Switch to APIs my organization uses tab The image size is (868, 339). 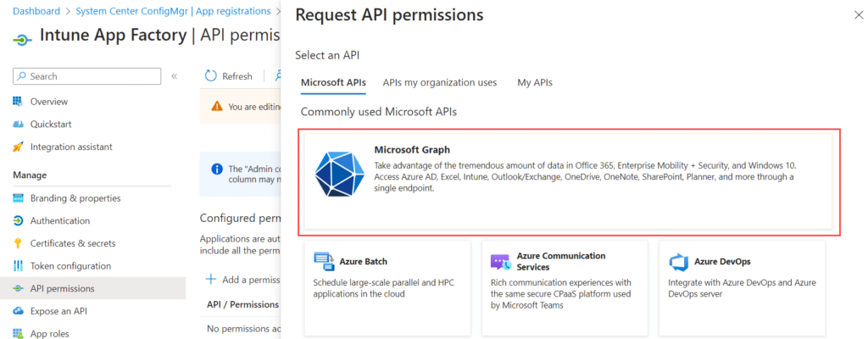tap(440, 82)
